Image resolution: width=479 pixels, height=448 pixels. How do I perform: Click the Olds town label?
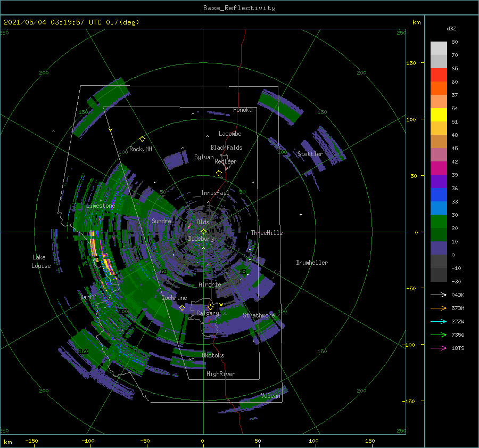pos(203,222)
